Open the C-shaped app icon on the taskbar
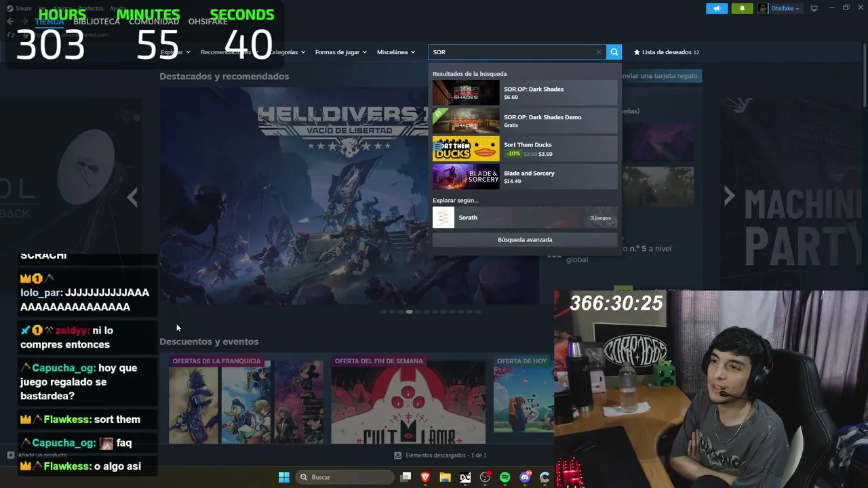Image resolution: width=868 pixels, height=488 pixels. [545, 477]
